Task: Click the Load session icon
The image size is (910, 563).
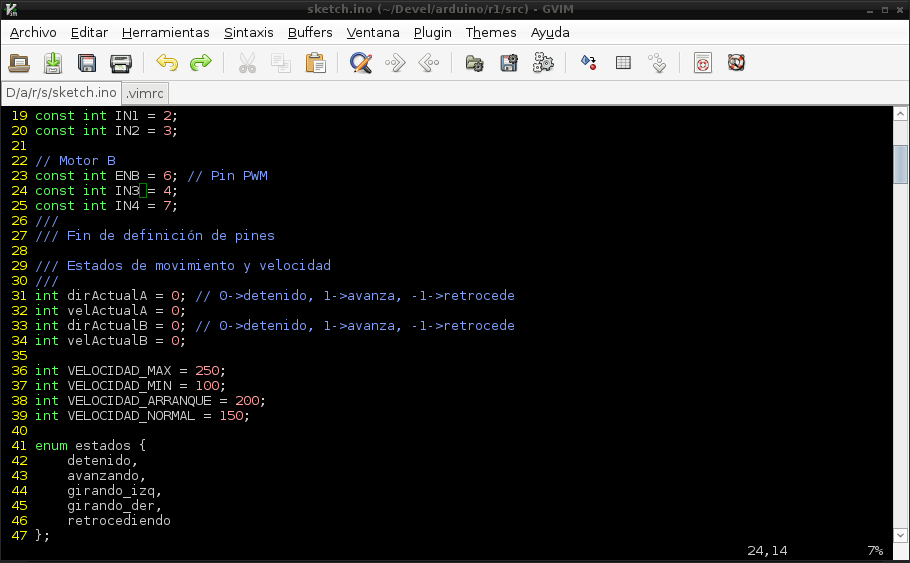Action: tap(475, 63)
